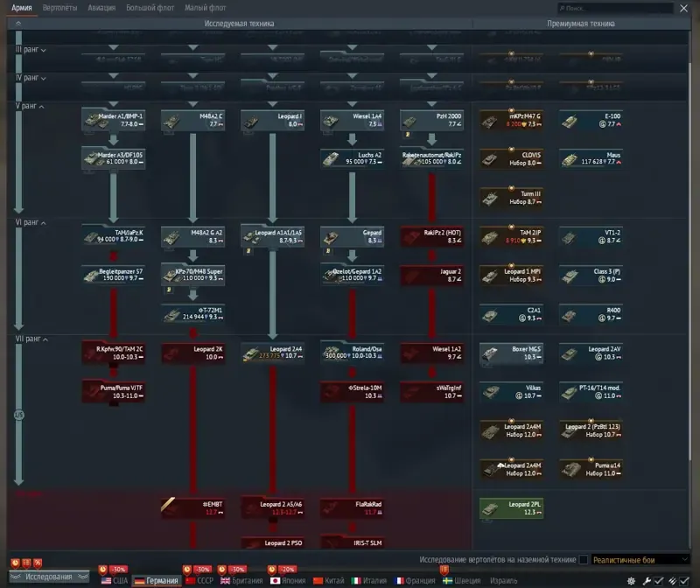Choose the PzH 2000 vehicle tile
This screenshot has height=588, width=700.
(x=431, y=120)
